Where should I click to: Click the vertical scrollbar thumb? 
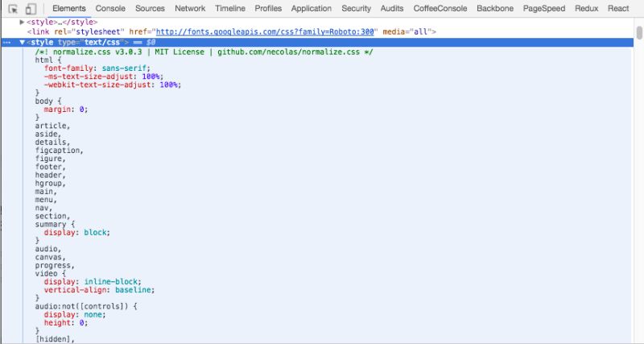click(x=639, y=32)
